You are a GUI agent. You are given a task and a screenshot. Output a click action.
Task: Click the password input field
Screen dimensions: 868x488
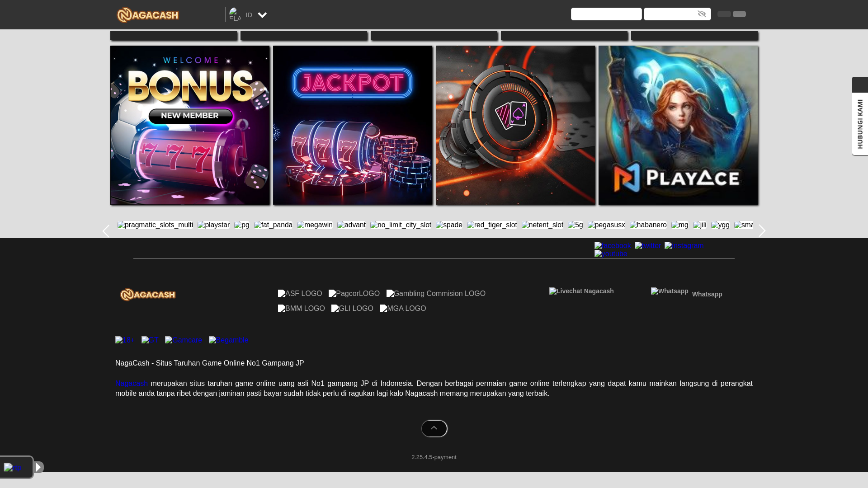(x=677, y=14)
